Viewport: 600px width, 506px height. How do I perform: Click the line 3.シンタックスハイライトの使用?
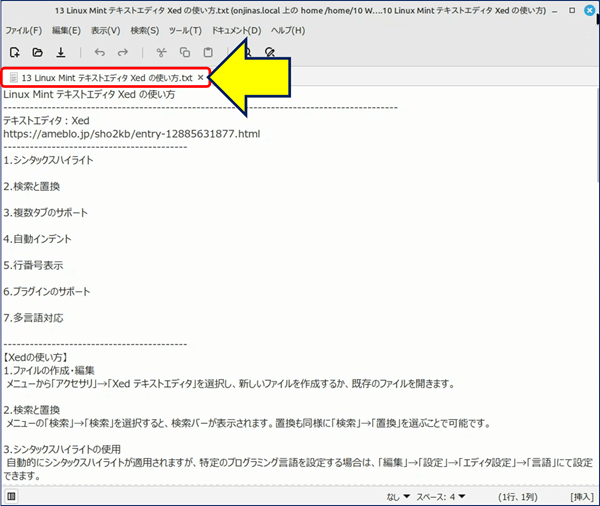(x=62, y=449)
